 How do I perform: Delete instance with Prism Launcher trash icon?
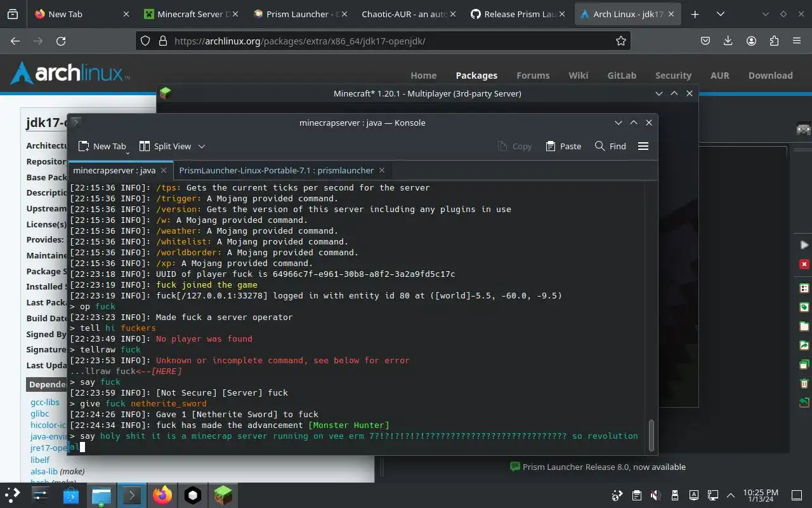(804, 384)
